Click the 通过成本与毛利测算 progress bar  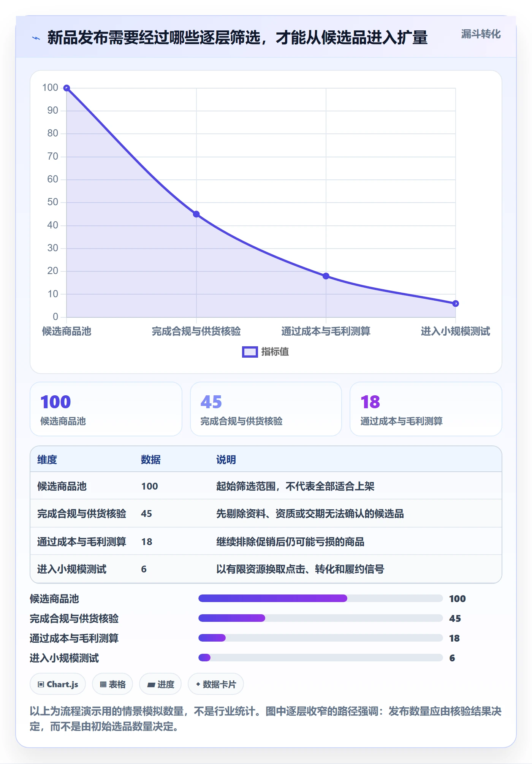[320, 638]
